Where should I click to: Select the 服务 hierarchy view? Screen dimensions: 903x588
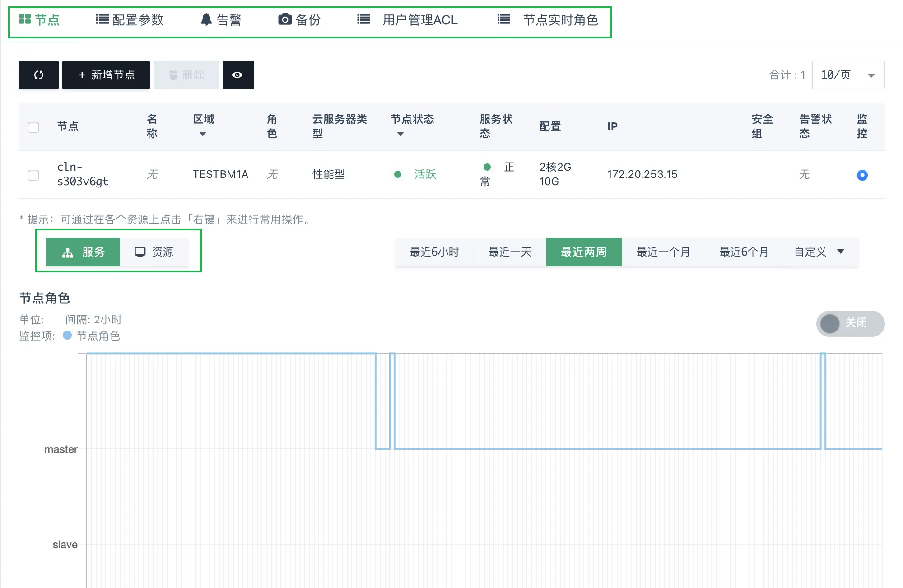tap(83, 252)
